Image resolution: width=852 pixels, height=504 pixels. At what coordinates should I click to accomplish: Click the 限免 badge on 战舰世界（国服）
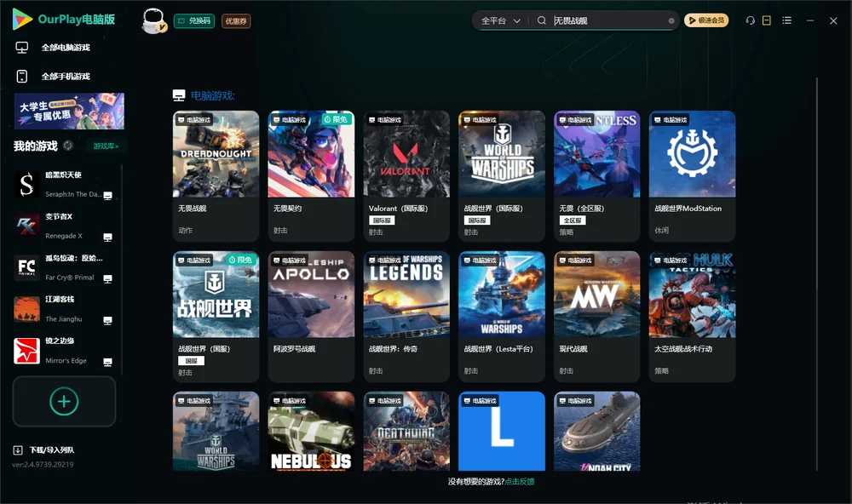[241, 260]
